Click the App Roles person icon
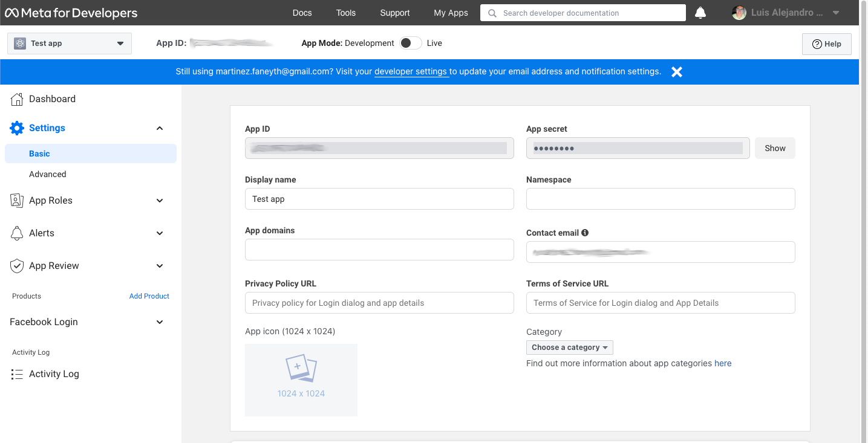Viewport: 868px width, 443px height. tap(17, 201)
